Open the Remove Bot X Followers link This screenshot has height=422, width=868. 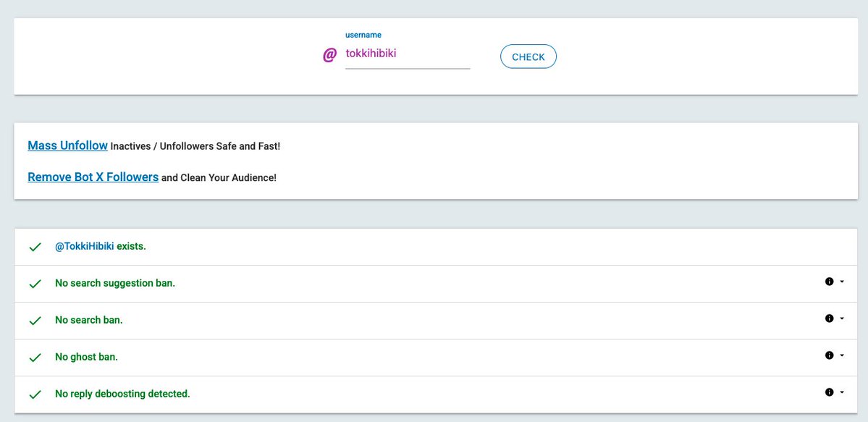[x=93, y=177]
